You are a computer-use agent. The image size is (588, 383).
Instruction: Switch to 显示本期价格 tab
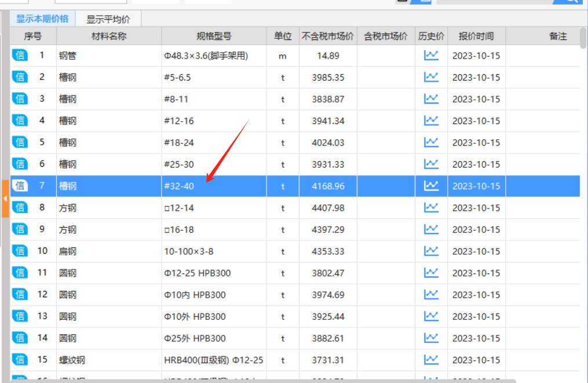[42, 19]
